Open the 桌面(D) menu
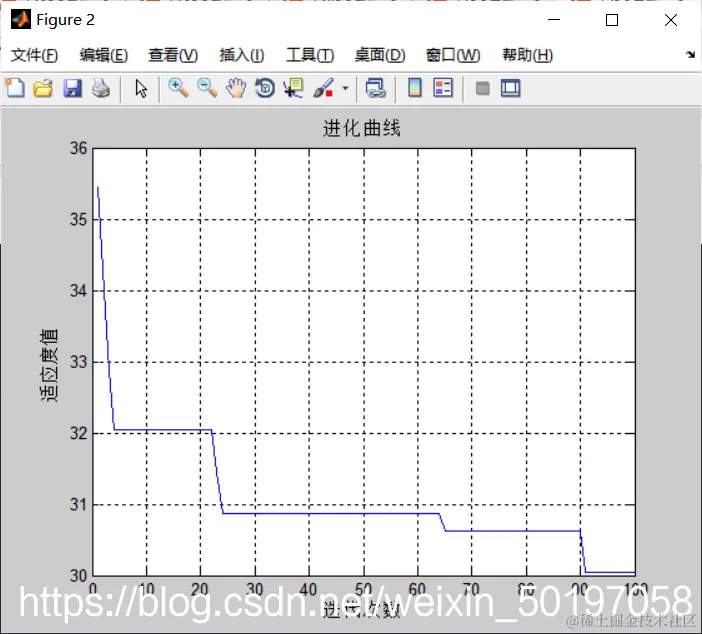The width and height of the screenshot is (702, 634). pos(380,55)
